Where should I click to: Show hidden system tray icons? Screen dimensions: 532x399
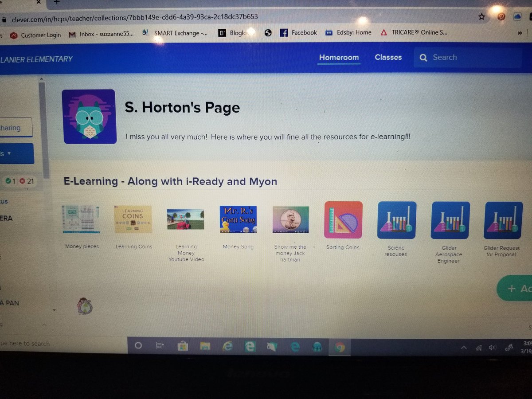[x=464, y=348]
